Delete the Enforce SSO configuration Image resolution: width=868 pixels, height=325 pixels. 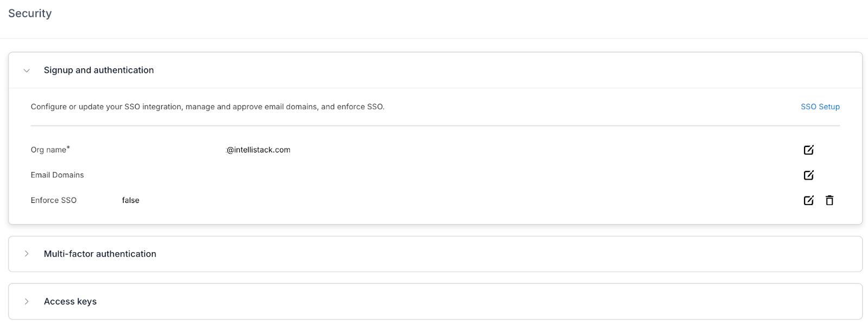click(829, 200)
